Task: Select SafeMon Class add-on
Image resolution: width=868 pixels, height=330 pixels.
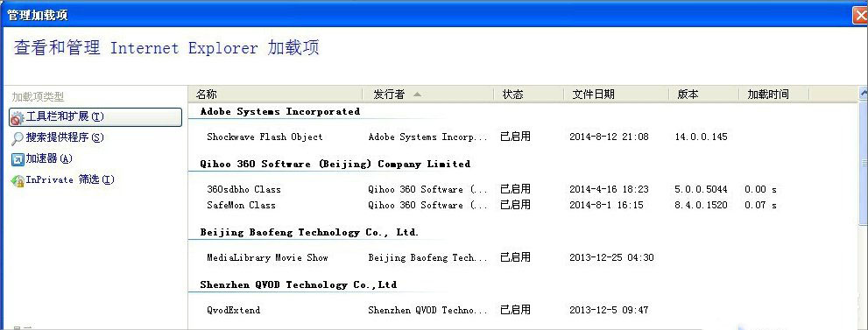Action: [x=241, y=205]
